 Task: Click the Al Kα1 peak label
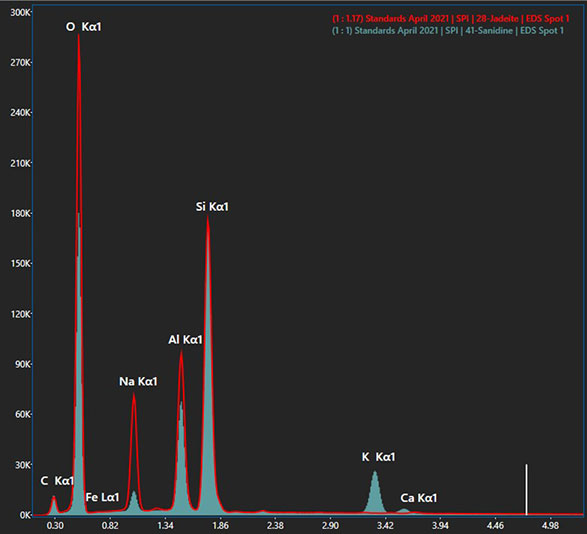tap(185, 340)
